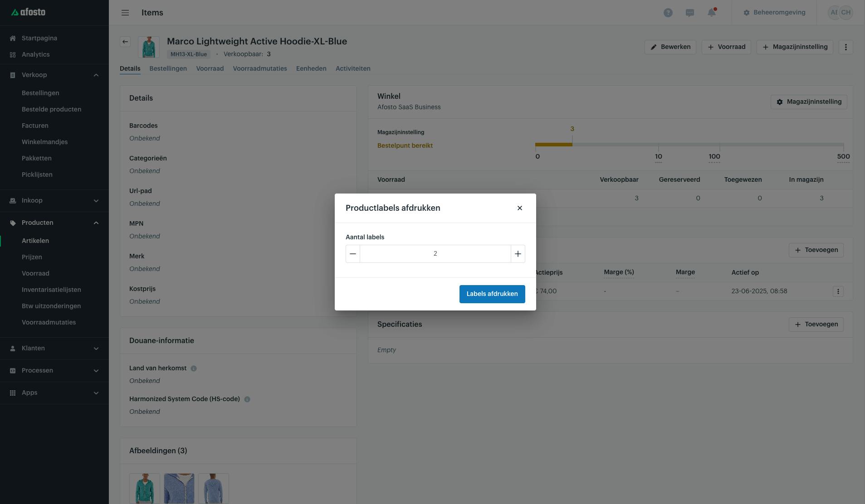The image size is (865, 504).
Task: Click the Bewerken button
Action: (x=670, y=47)
